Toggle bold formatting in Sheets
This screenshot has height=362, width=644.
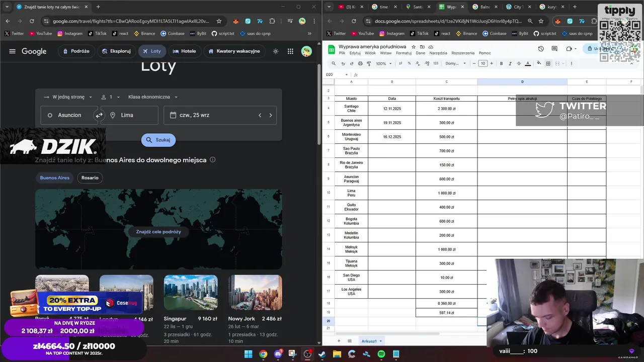click(501, 63)
